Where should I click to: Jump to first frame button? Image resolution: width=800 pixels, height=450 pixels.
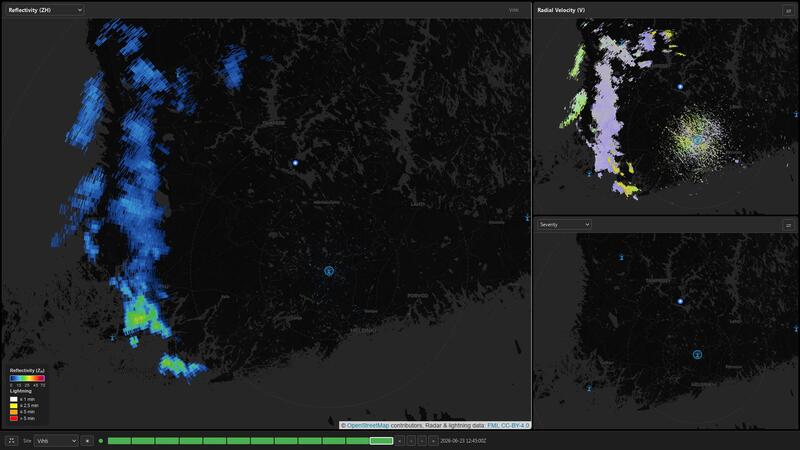(400, 441)
